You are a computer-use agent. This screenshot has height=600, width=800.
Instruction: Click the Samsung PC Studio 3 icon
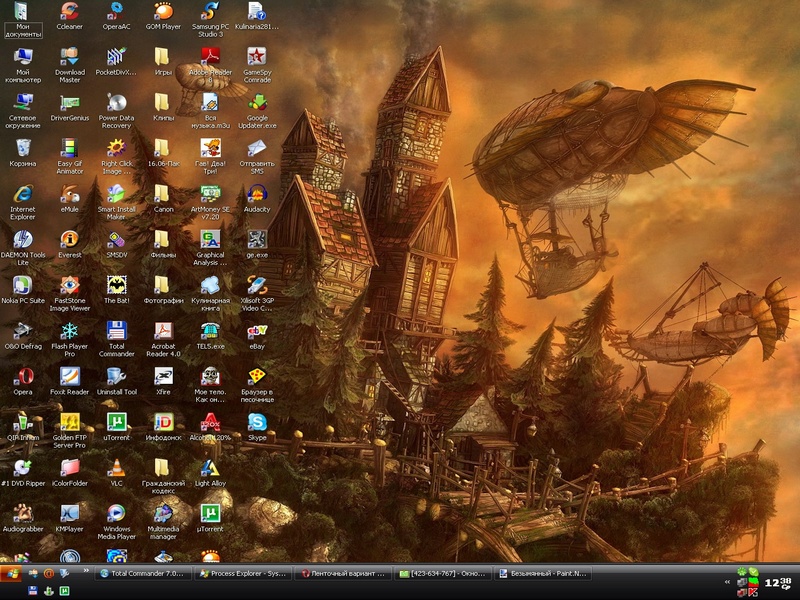tap(210, 11)
